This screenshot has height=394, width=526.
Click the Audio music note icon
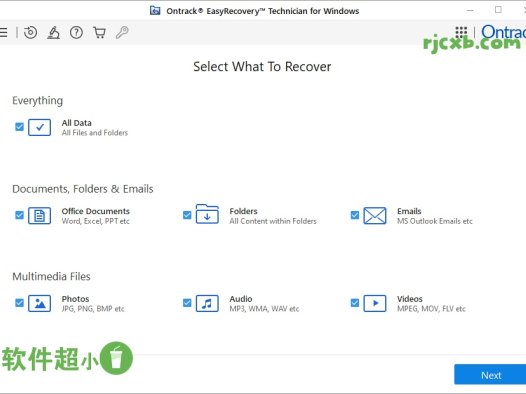[207, 303]
